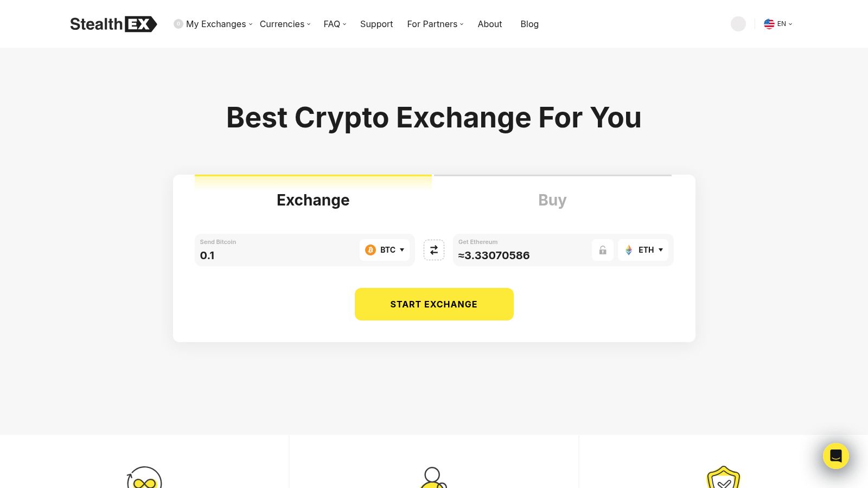Switch to the Buy tab
Image resolution: width=868 pixels, height=488 pixels.
point(552,200)
